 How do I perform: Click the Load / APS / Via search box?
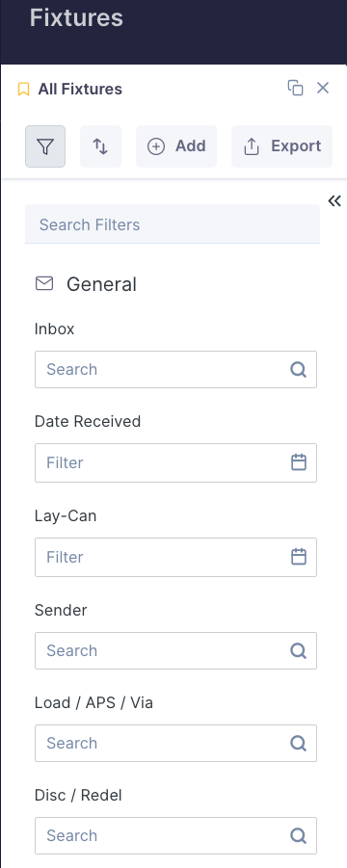[176, 743]
